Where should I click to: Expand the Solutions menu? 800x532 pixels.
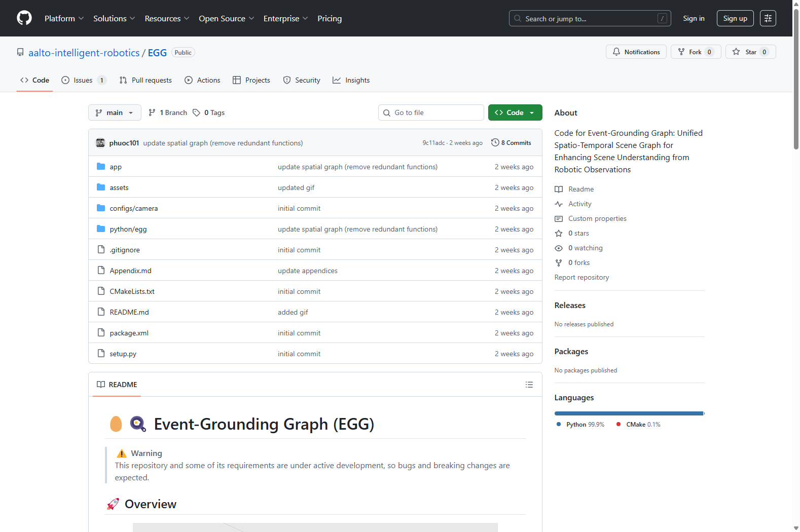click(114, 18)
